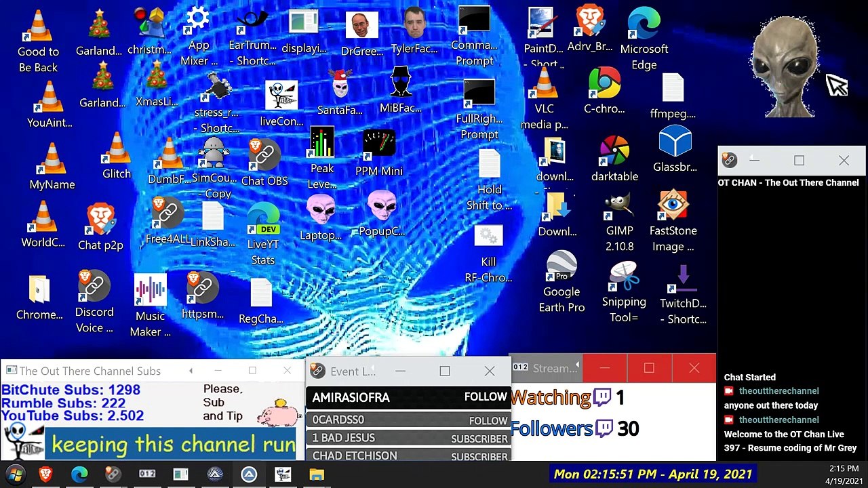868x488 pixels.
Task: Open Microsoft Edge from the taskbar
Action: (x=80, y=474)
